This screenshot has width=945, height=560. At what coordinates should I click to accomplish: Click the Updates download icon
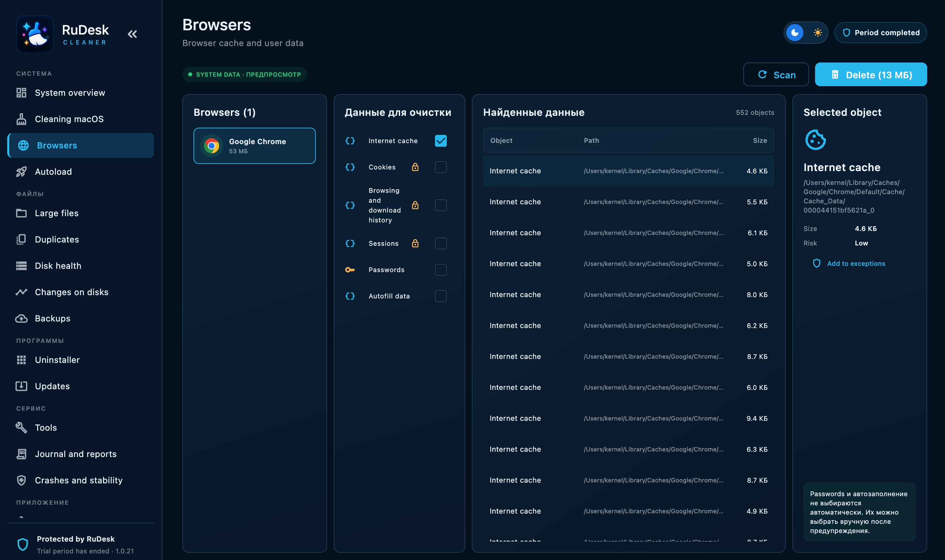click(21, 386)
